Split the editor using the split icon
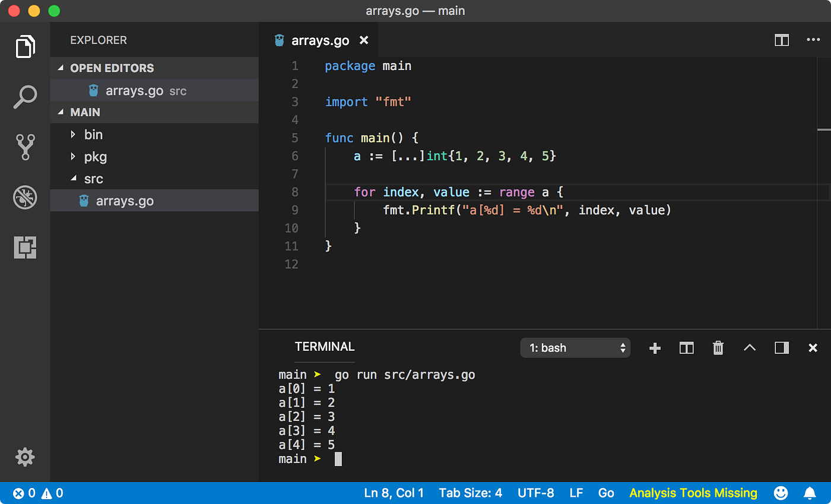This screenshot has height=504, width=831. point(781,40)
